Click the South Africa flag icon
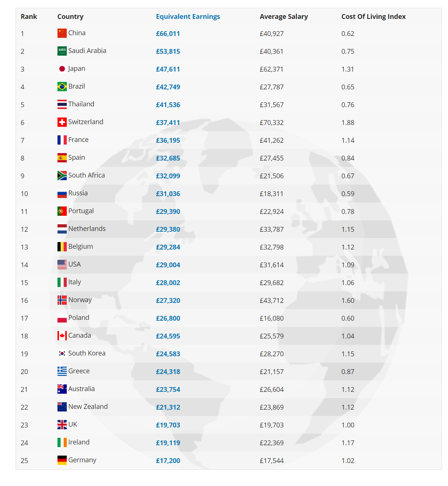This screenshot has width=448, height=486. [x=62, y=175]
